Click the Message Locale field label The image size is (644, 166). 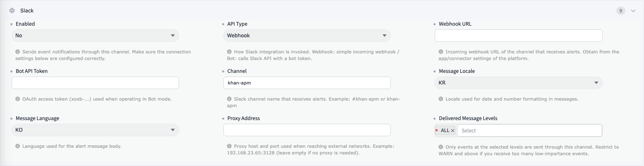click(x=457, y=71)
